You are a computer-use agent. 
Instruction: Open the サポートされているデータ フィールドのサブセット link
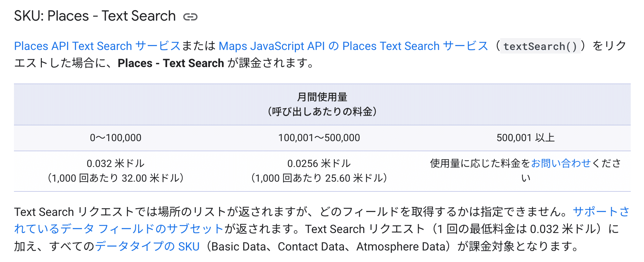(119, 229)
